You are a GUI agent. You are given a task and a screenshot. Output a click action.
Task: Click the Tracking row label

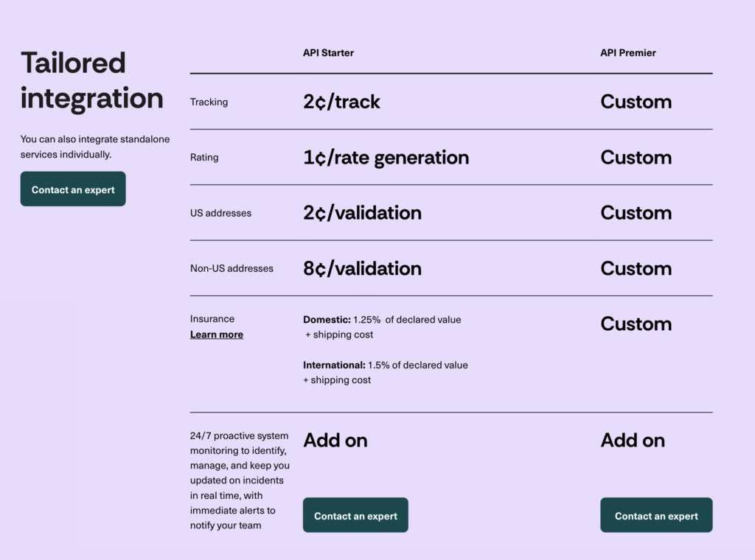209,102
